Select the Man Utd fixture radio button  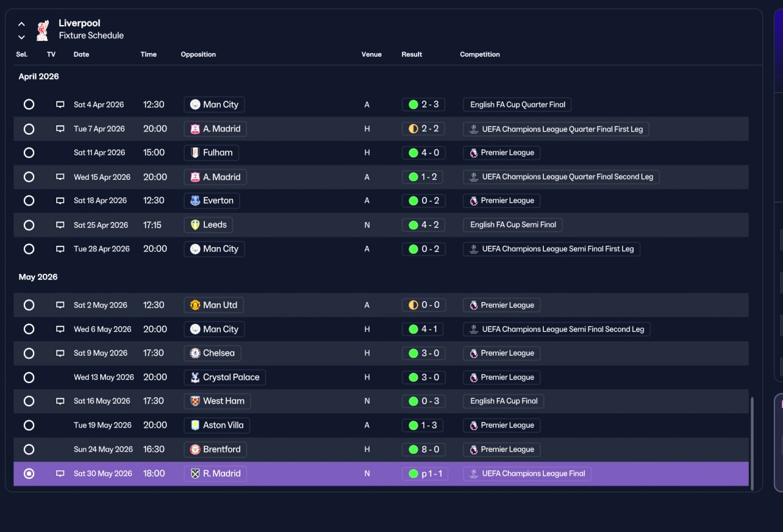pyautogui.click(x=29, y=305)
